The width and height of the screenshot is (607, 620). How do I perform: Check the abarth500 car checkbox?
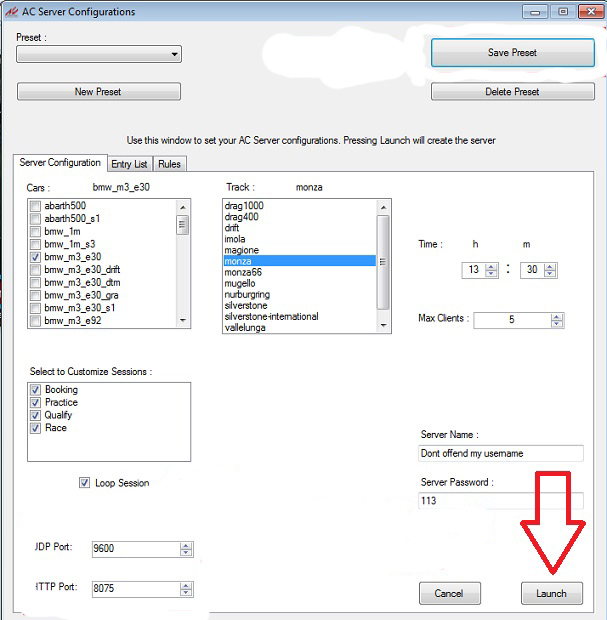(x=36, y=206)
